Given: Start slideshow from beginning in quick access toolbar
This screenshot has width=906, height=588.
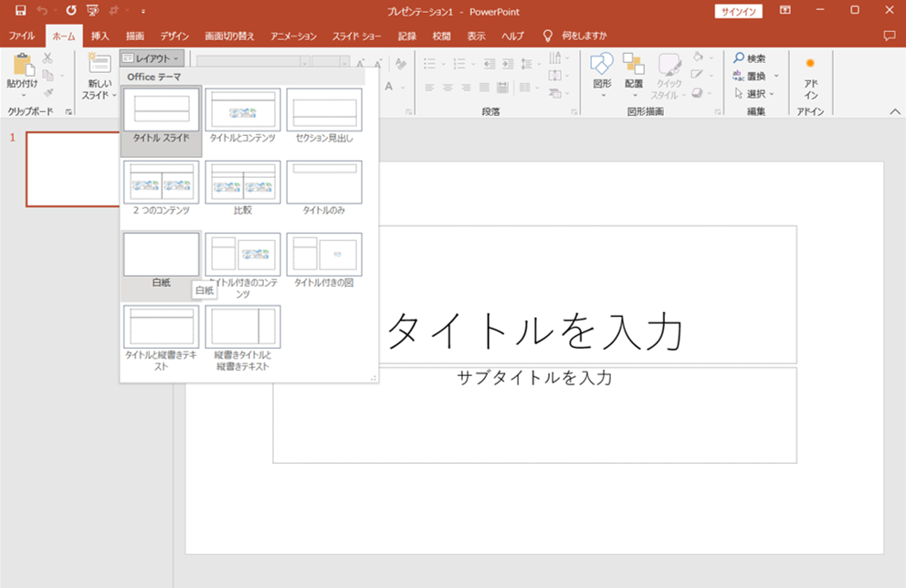Looking at the screenshot, I should pyautogui.click(x=92, y=10).
